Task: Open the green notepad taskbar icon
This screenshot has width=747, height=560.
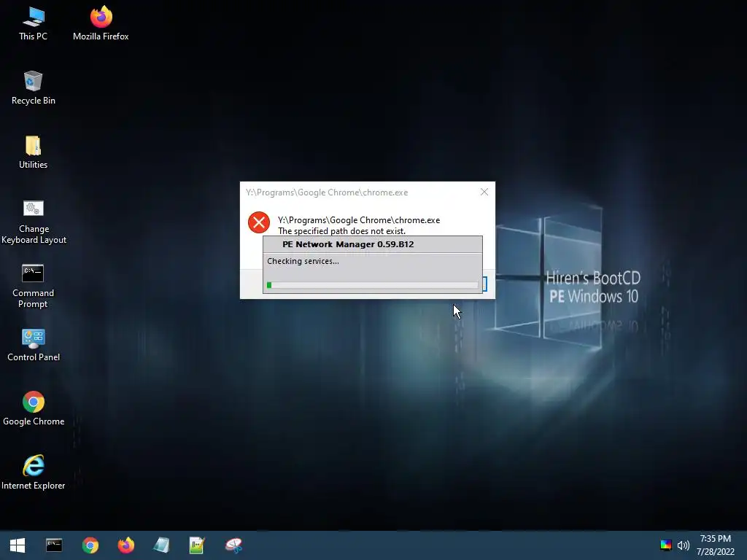Action: click(197, 545)
